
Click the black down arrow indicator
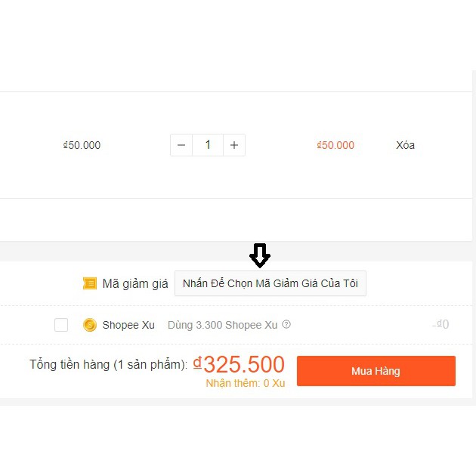click(260, 255)
